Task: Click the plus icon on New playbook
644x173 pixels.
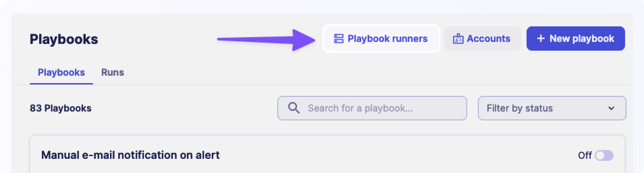Action: coord(541,39)
